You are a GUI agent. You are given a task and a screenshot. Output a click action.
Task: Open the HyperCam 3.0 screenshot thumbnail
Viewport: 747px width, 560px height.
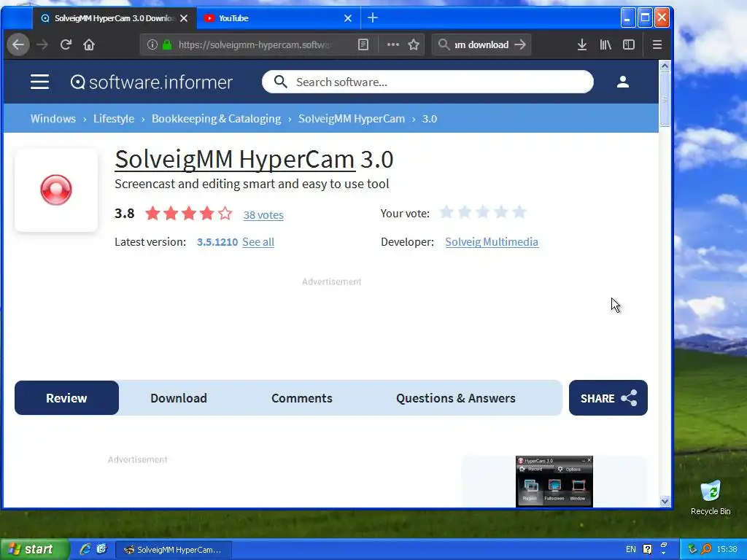point(554,481)
